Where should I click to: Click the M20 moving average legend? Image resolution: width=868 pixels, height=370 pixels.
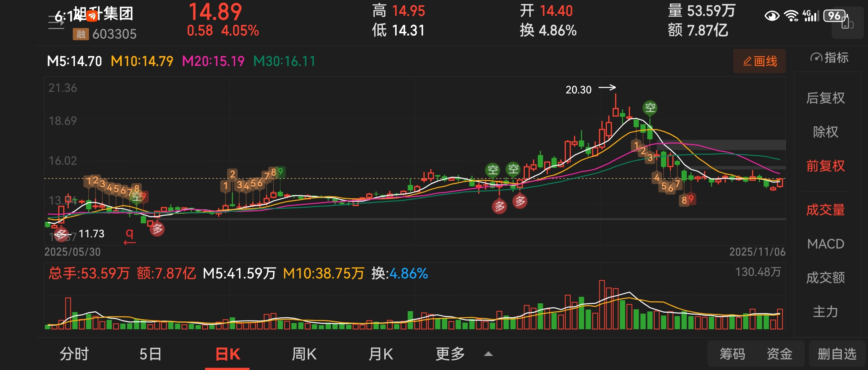pos(213,61)
